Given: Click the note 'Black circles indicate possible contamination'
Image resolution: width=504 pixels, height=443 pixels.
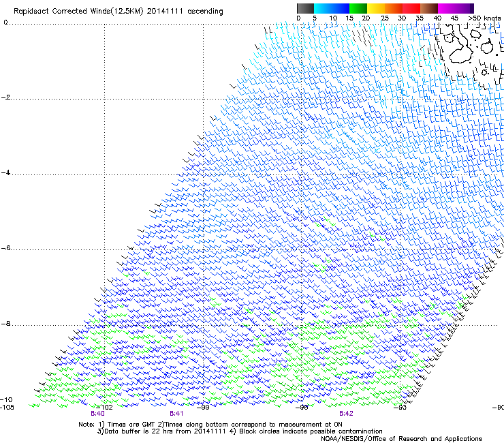Looking at the screenshot, I should [311, 431].
